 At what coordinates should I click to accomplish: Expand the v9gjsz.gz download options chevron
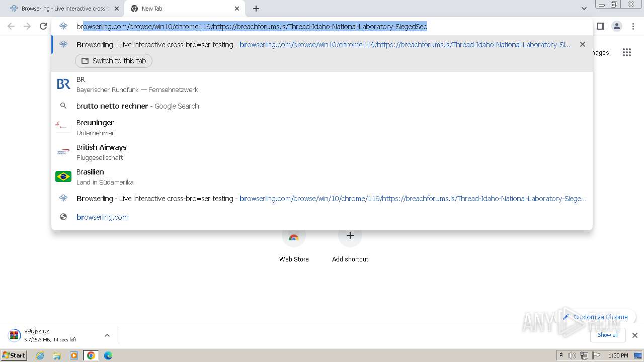coord(107,335)
